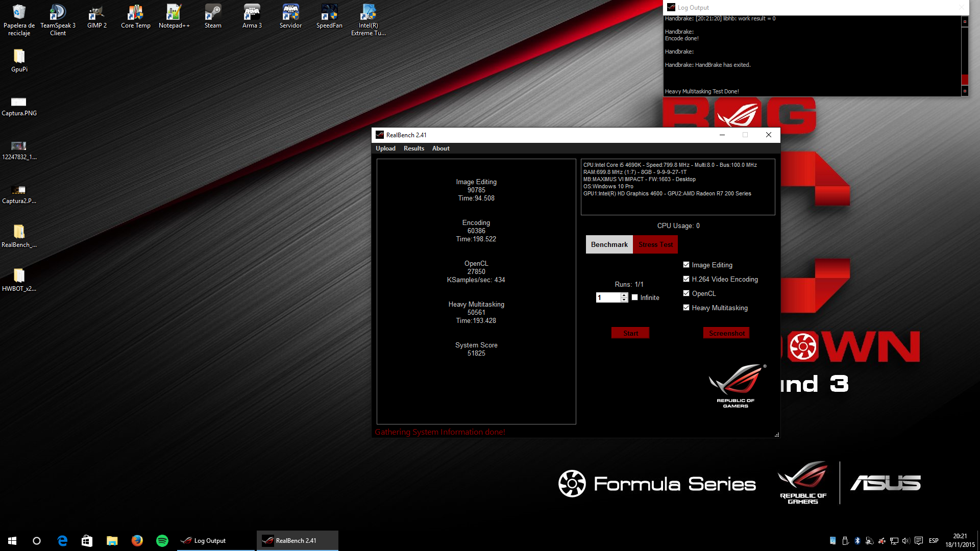Click the RealBench window resize grip
The height and width of the screenshot is (551, 980).
777,435
